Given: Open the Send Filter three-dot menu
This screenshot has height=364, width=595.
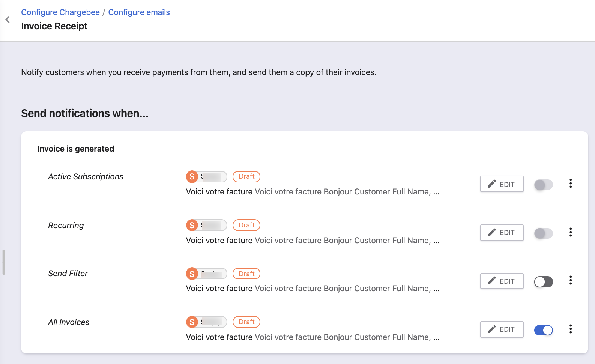Looking at the screenshot, I should 571,280.
